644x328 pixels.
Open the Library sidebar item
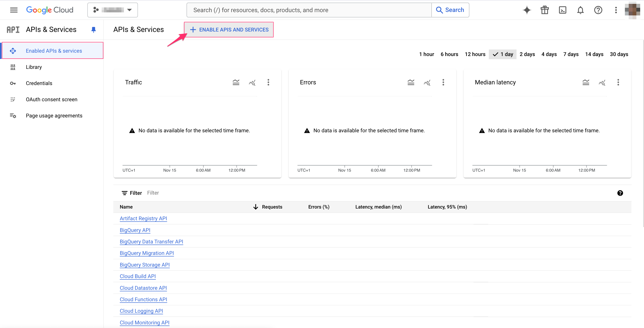tap(34, 67)
